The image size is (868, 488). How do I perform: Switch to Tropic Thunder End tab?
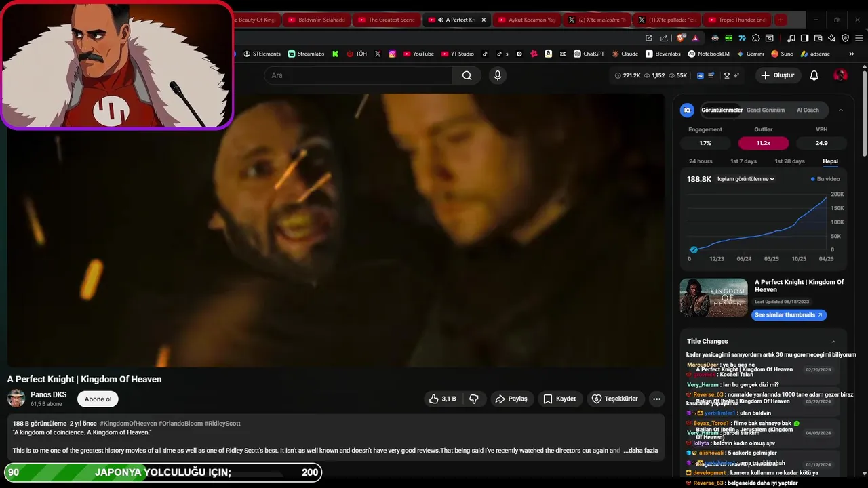click(736, 20)
